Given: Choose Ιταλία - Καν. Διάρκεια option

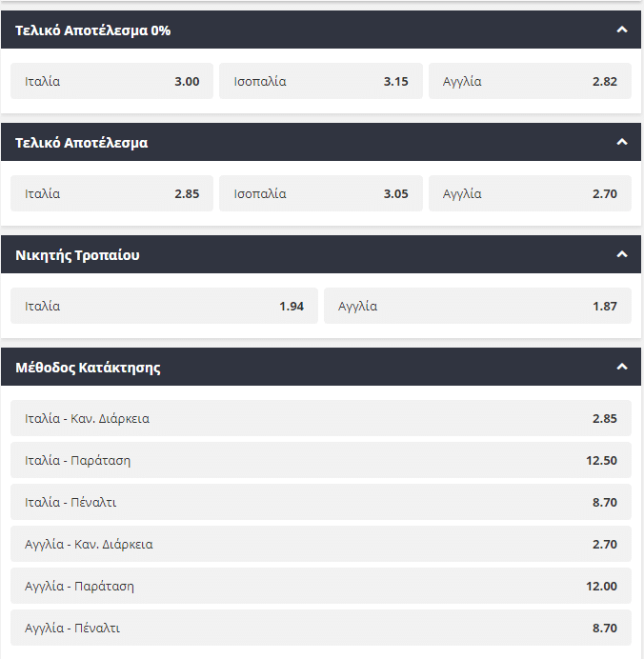Looking at the screenshot, I should point(320,418).
